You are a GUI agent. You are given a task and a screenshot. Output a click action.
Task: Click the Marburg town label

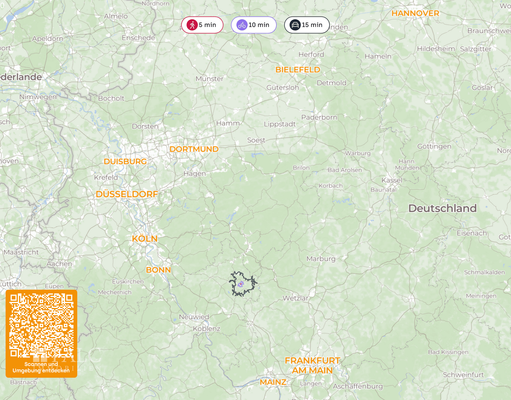tap(321, 259)
